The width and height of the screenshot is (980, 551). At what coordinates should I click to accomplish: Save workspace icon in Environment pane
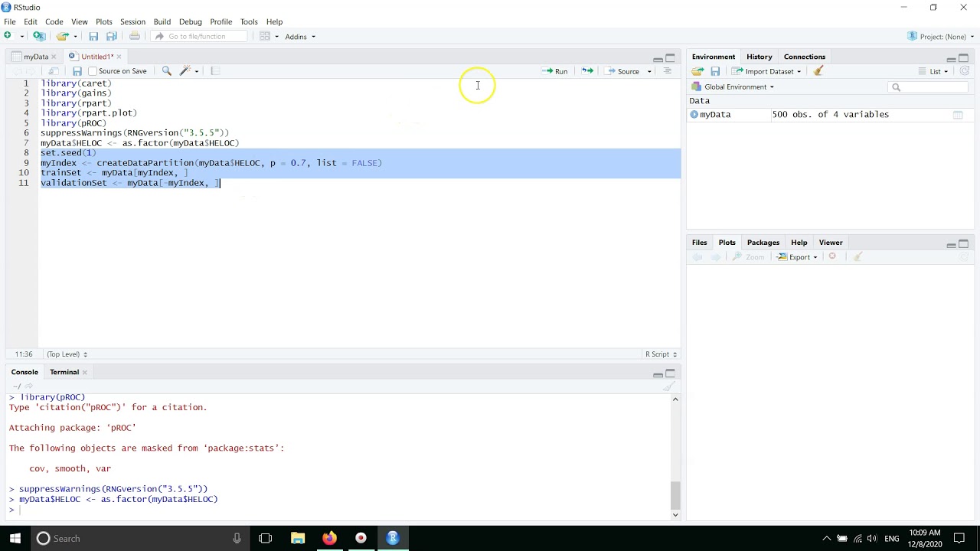point(715,71)
